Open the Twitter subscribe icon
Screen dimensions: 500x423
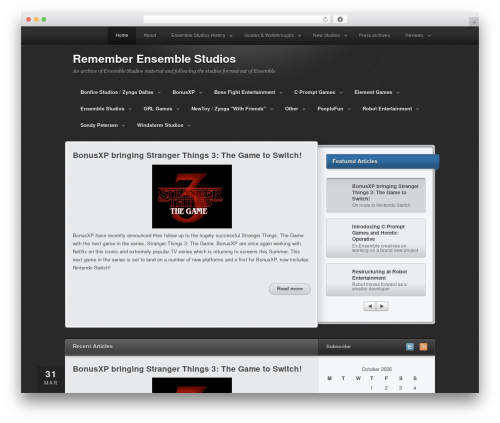[410, 347]
